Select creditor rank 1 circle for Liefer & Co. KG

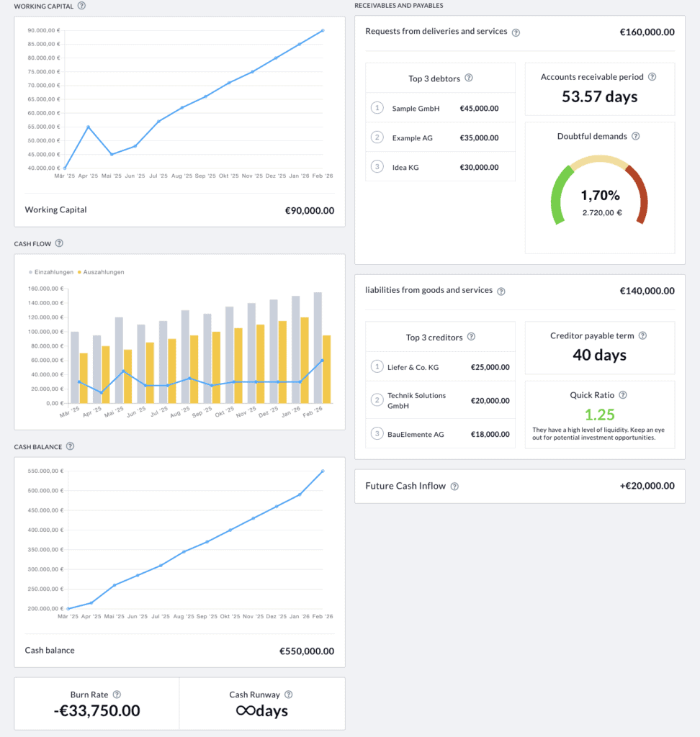(377, 366)
